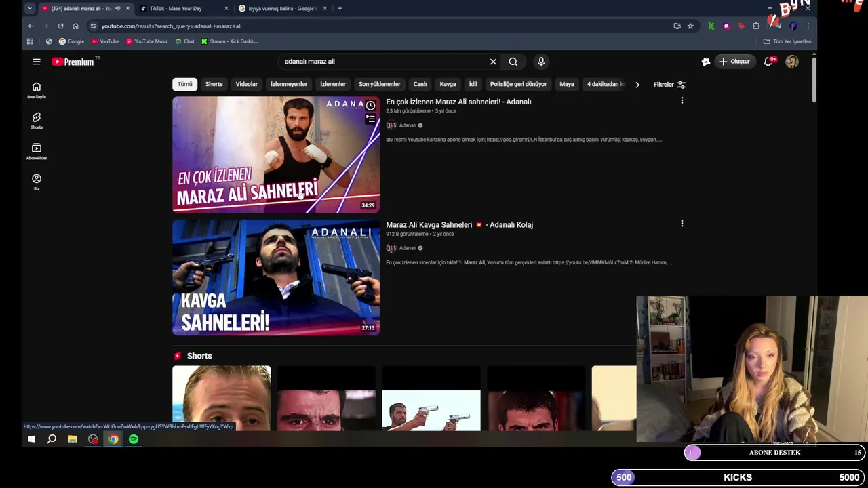Open options menu for En çok izlenen video
This screenshot has height=488, width=868.
pyautogui.click(x=682, y=100)
